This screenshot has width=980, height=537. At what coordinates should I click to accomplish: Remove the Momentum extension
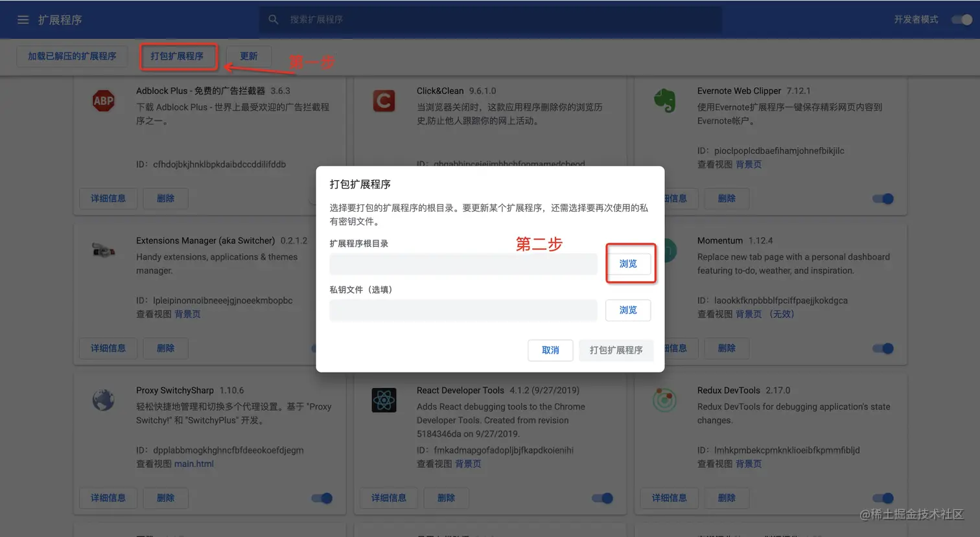(x=727, y=348)
